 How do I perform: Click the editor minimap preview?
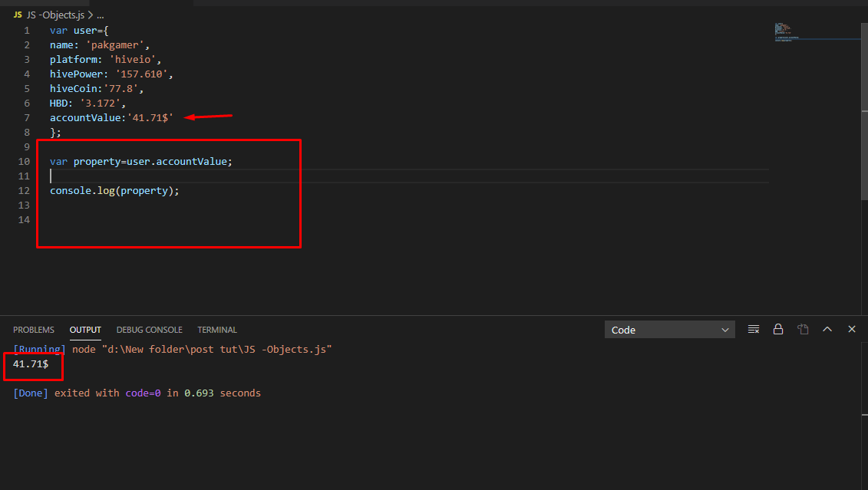786,33
